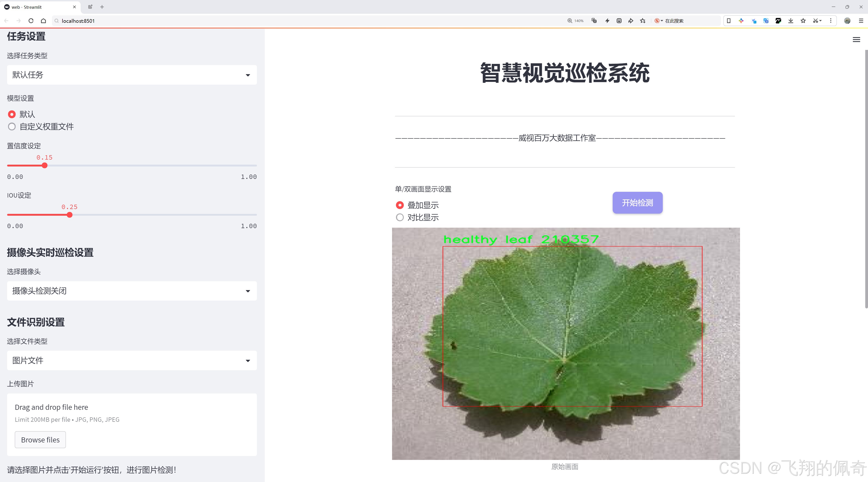Click the Browse files button
Image resolution: width=868 pixels, height=482 pixels.
click(40, 440)
